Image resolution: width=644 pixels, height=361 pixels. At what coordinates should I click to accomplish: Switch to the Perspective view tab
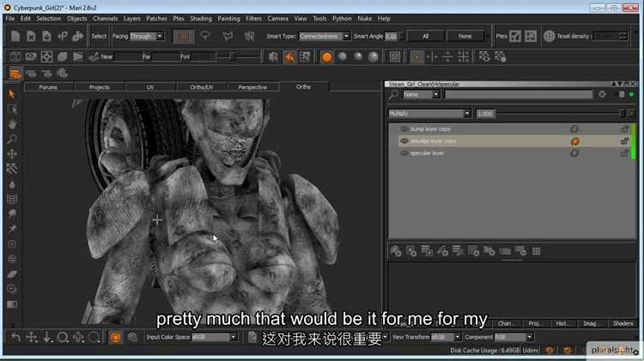[252, 87]
